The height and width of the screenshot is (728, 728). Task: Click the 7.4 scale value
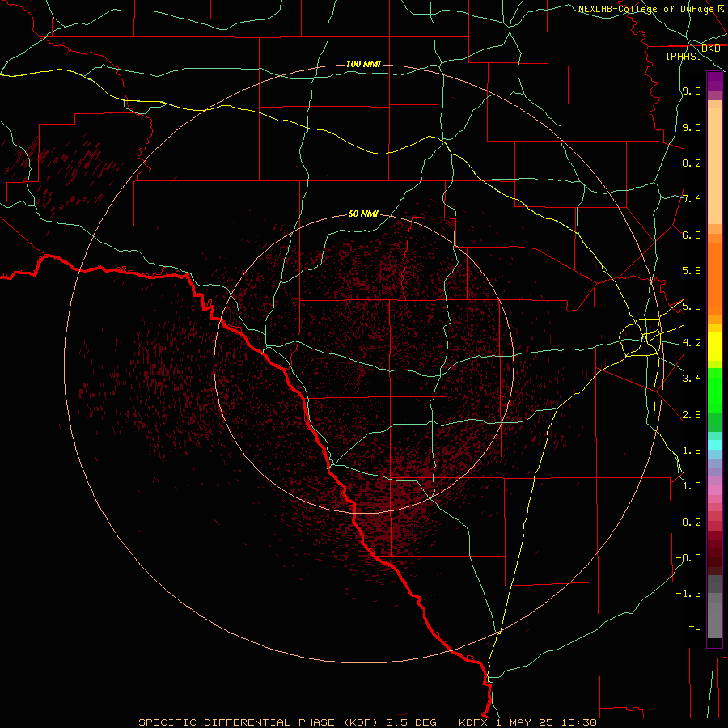pyautogui.click(x=692, y=199)
